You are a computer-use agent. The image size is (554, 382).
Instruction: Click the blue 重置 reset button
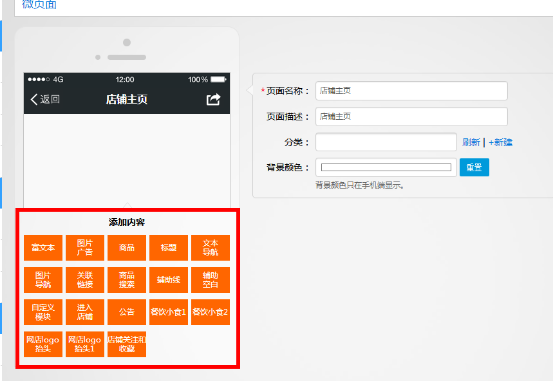click(x=474, y=167)
